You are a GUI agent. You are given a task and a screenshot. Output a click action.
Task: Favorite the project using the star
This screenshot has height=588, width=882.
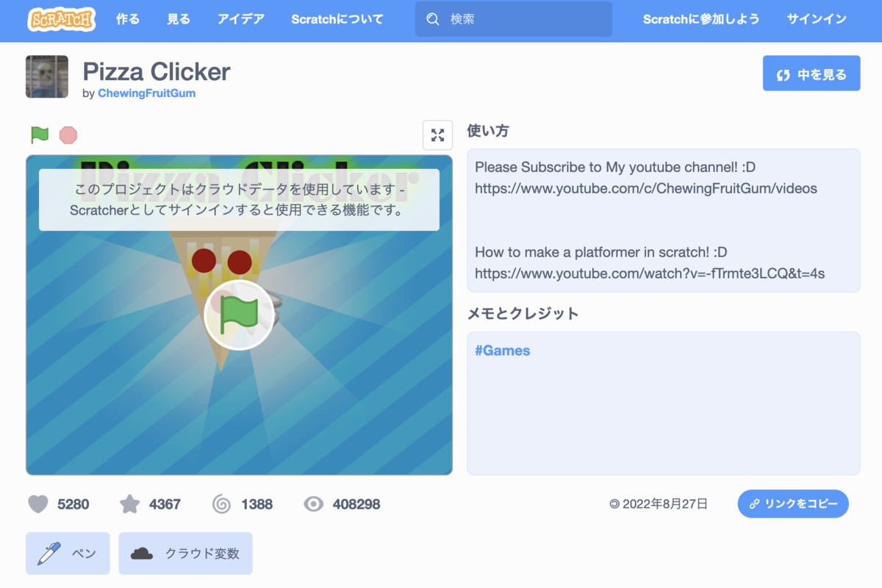click(x=129, y=504)
